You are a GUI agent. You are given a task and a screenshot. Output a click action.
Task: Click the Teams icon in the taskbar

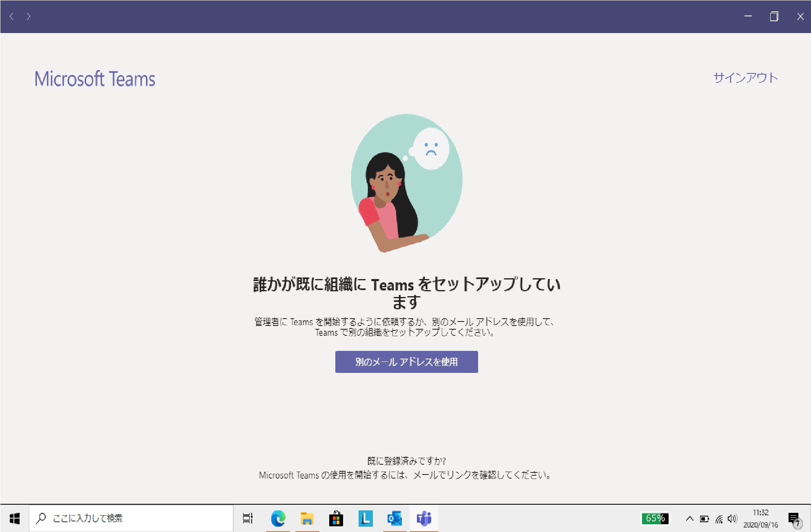424,519
